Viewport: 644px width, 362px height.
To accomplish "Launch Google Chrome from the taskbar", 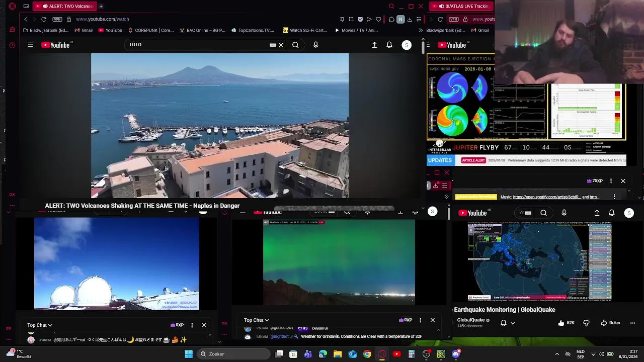I will (367, 354).
